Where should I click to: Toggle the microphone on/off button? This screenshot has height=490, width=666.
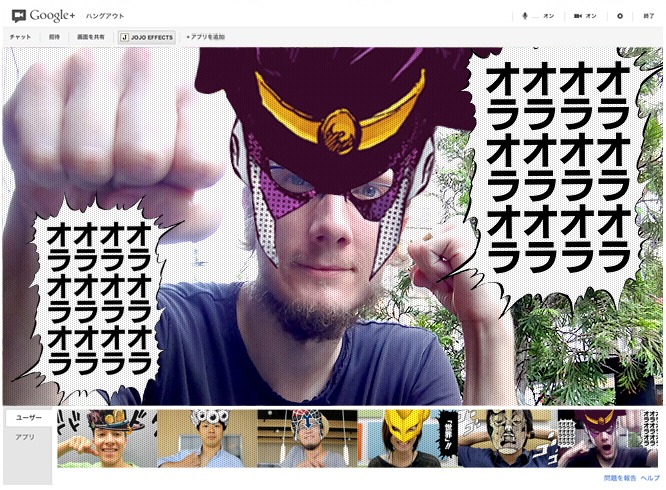point(539,16)
